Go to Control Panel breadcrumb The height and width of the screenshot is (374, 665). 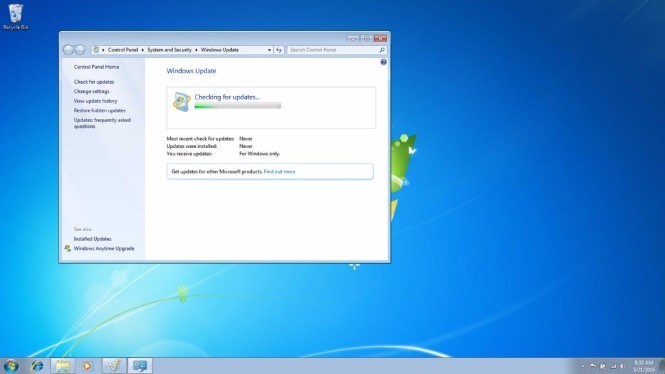tap(123, 50)
